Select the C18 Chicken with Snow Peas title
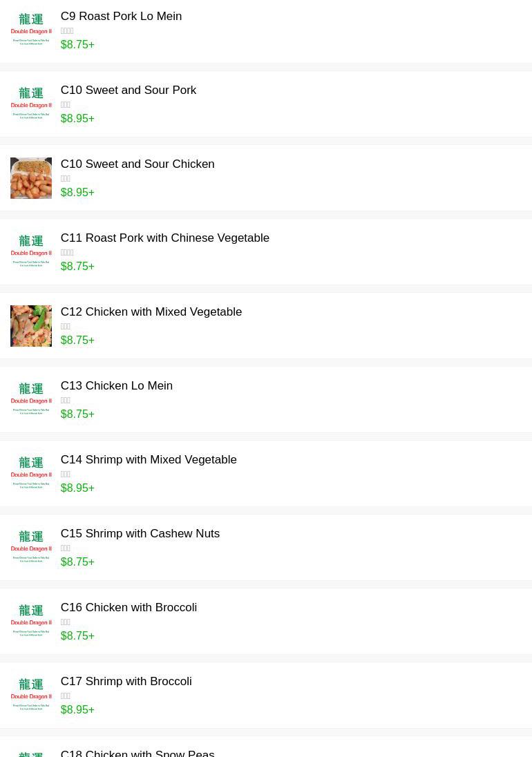This screenshot has height=757, width=532. point(137,752)
